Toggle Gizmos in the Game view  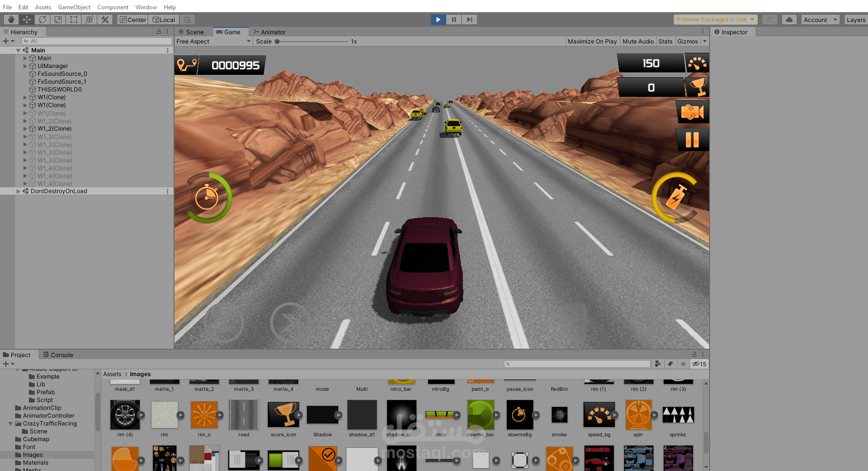[688, 42]
